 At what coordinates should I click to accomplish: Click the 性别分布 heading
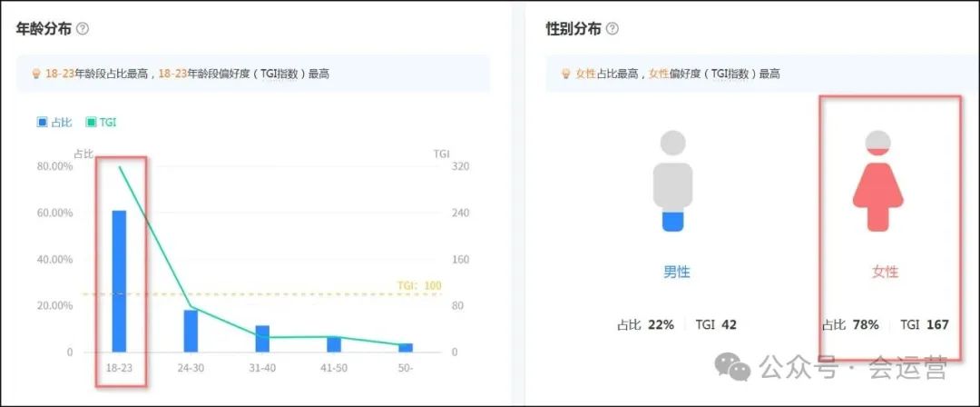573,29
